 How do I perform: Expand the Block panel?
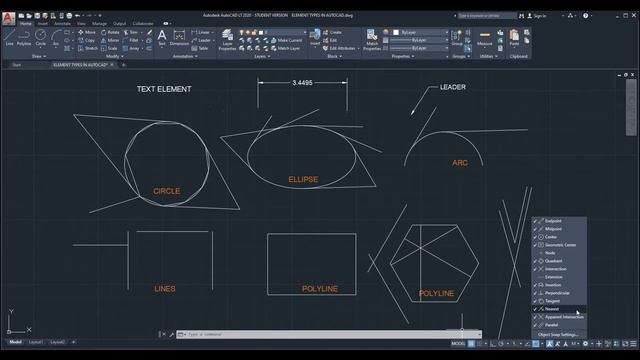(x=335, y=56)
